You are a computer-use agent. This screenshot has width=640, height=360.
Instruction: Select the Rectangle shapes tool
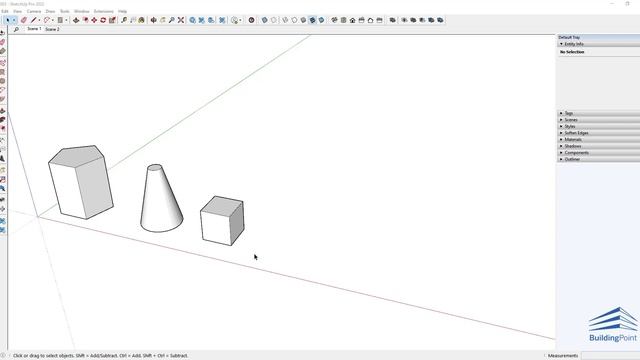(60, 20)
